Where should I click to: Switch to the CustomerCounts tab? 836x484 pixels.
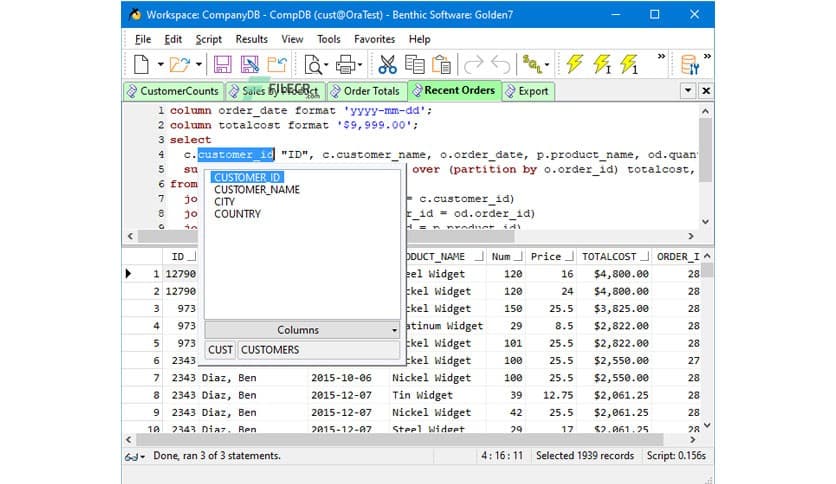178,91
